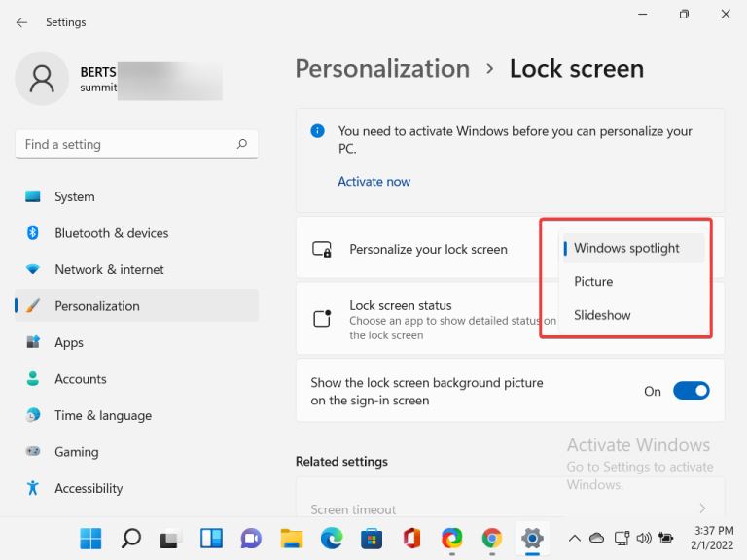Open Accounts settings category

pos(137,379)
